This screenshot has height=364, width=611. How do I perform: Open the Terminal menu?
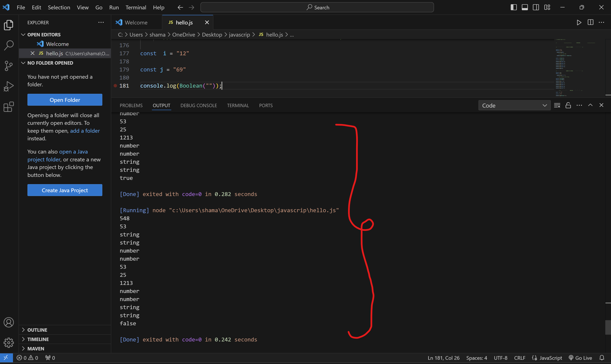click(x=136, y=7)
